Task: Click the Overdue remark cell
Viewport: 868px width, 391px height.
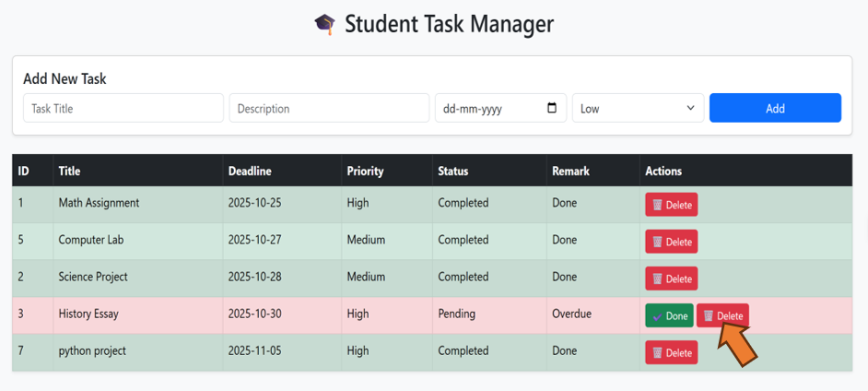Action: (593, 314)
